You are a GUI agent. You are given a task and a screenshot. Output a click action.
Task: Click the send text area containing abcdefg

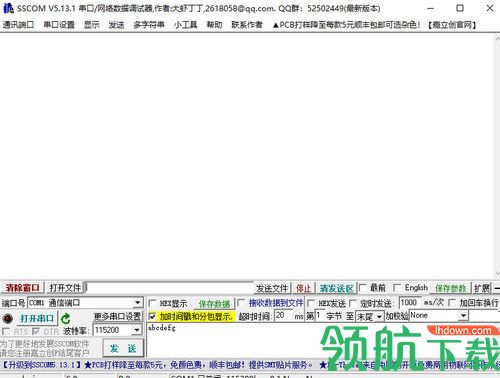pyautogui.click(x=323, y=340)
